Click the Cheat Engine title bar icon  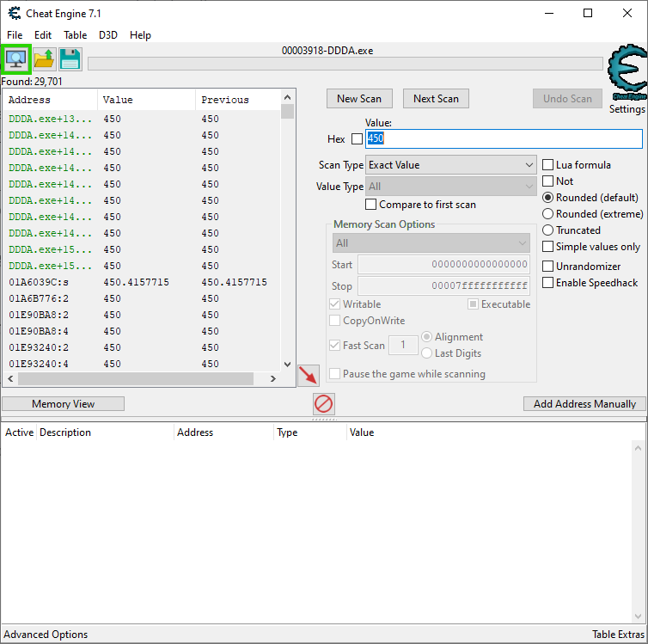pos(15,13)
